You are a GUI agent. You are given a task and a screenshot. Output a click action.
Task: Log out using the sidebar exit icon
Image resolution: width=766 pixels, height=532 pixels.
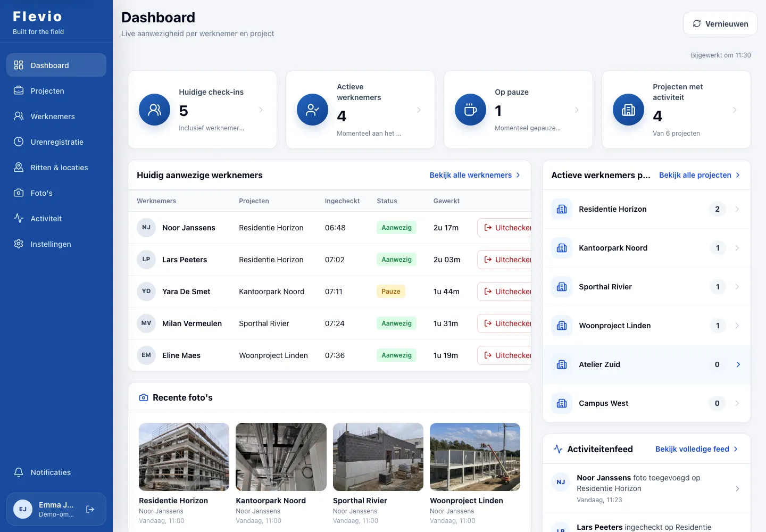pyautogui.click(x=90, y=509)
